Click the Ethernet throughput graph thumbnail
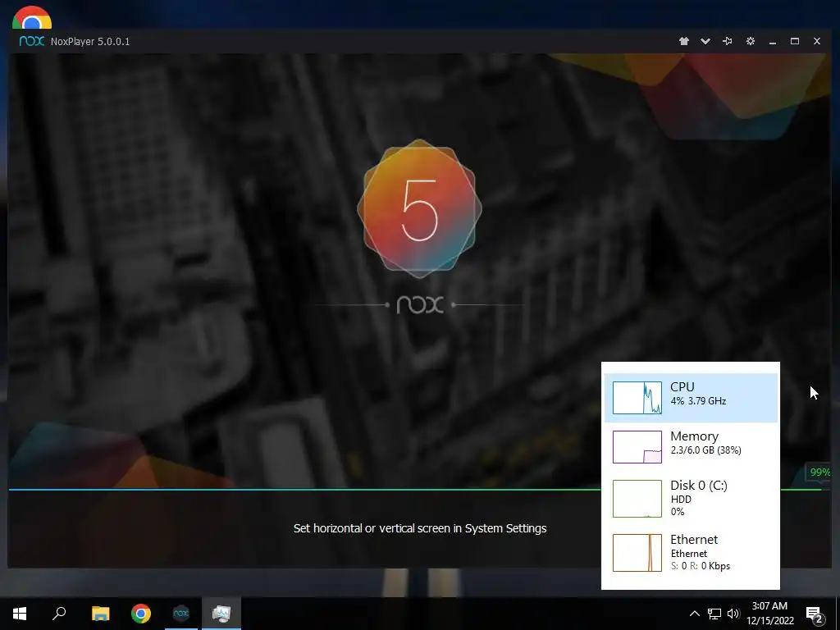The height and width of the screenshot is (630, 840). (637, 553)
